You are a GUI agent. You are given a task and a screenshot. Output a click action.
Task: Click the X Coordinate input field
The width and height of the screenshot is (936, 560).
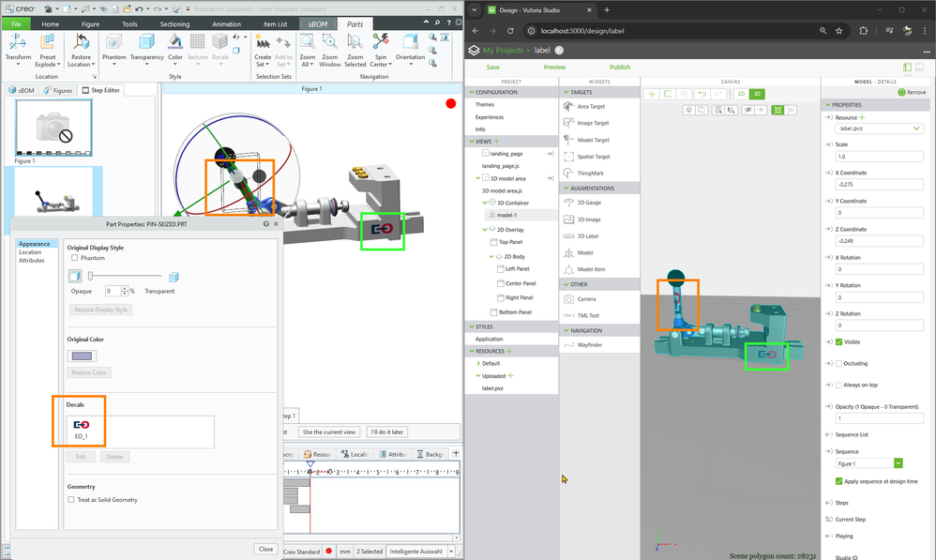[x=878, y=185]
